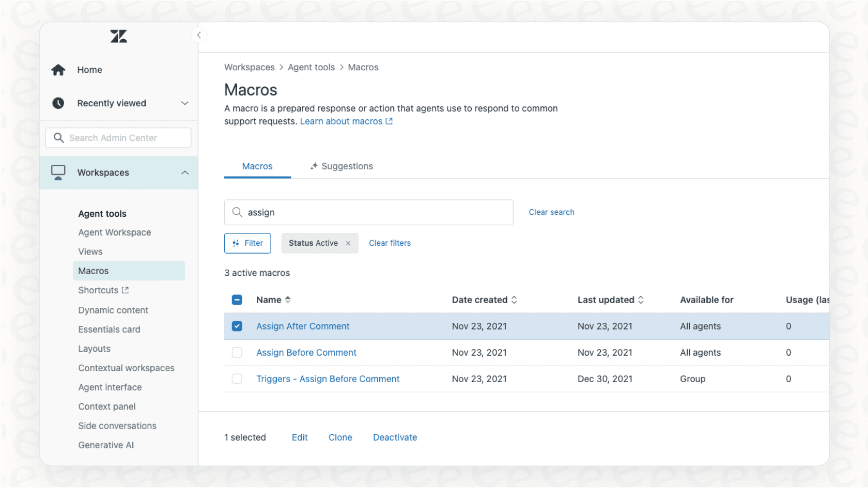Image resolution: width=868 pixels, height=488 pixels.
Task: Uncheck the Assign After Comment macro
Action: click(237, 326)
